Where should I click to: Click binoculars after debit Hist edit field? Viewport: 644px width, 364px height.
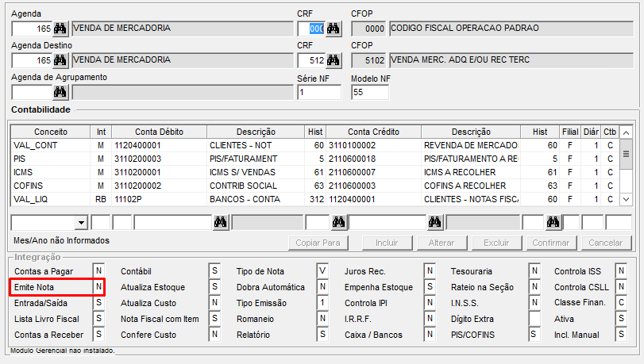pyautogui.click(x=339, y=222)
